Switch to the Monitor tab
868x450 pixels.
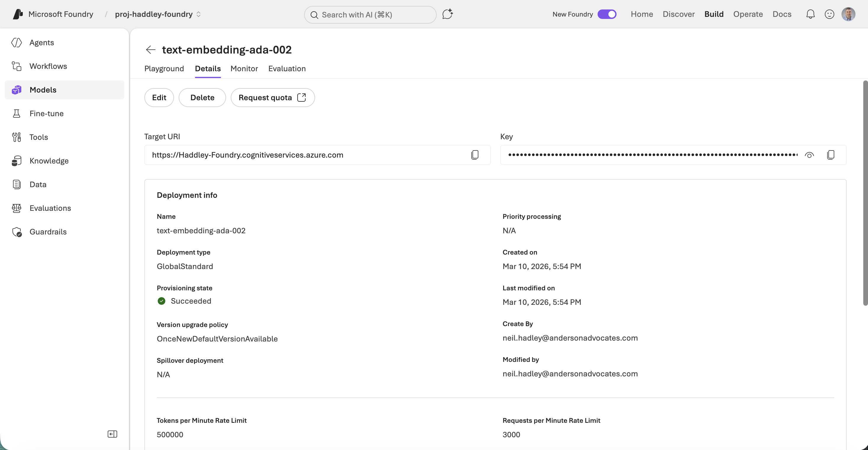pyautogui.click(x=244, y=69)
